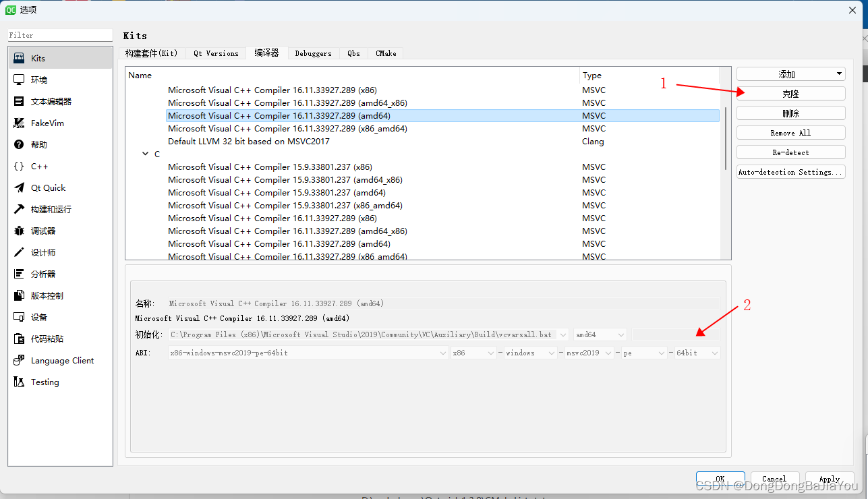Open the x86-windows-msvc2019-pe-64bit ABI dropdown

(x=308, y=353)
